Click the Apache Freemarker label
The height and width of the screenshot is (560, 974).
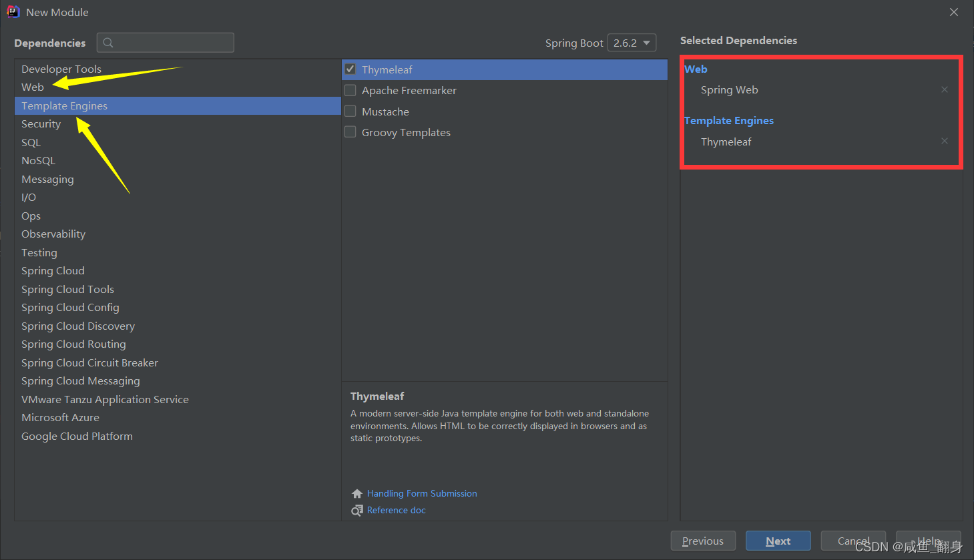(x=409, y=90)
